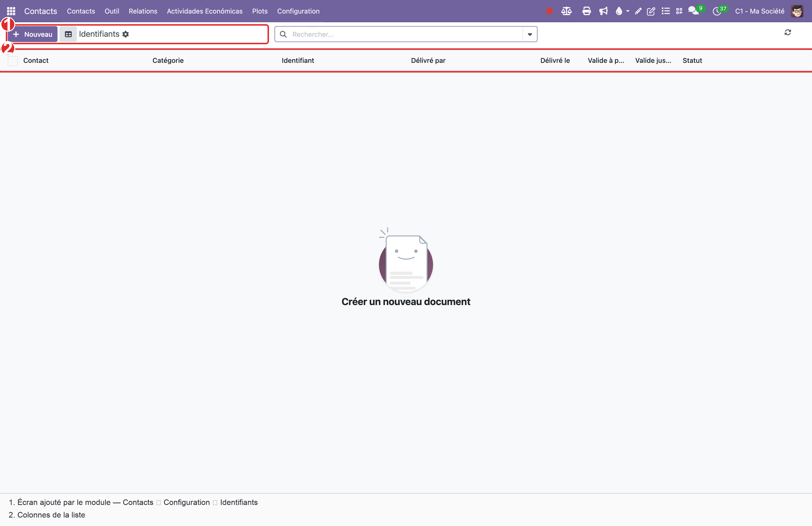Click in the Rechercher search field
The width and height of the screenshot is (812, 526).
tap(406, 34)
